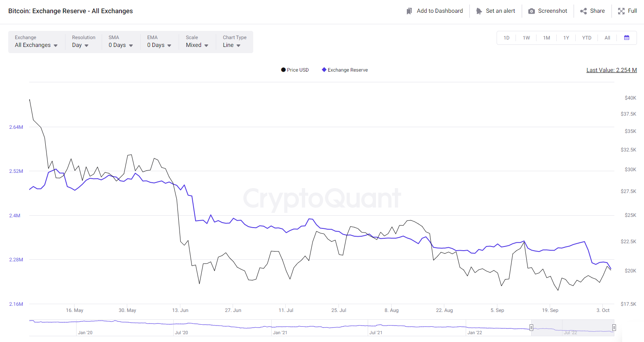This screenshot has height=342, width=644.
Task: Click the Full button label
Action: pyautogui.click(x=632, y=11)
